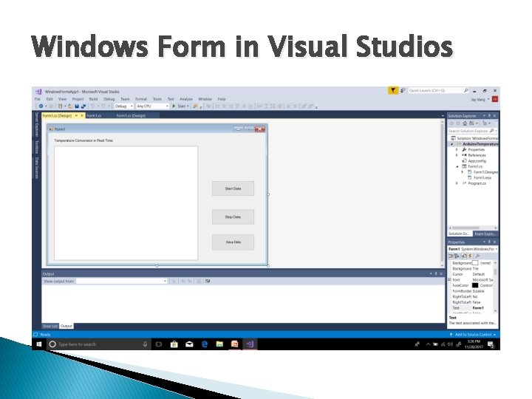This screenshot has width=532, height=399.
Task: Launch Microsoft Edge from taskbar
Action: [205, 344]
